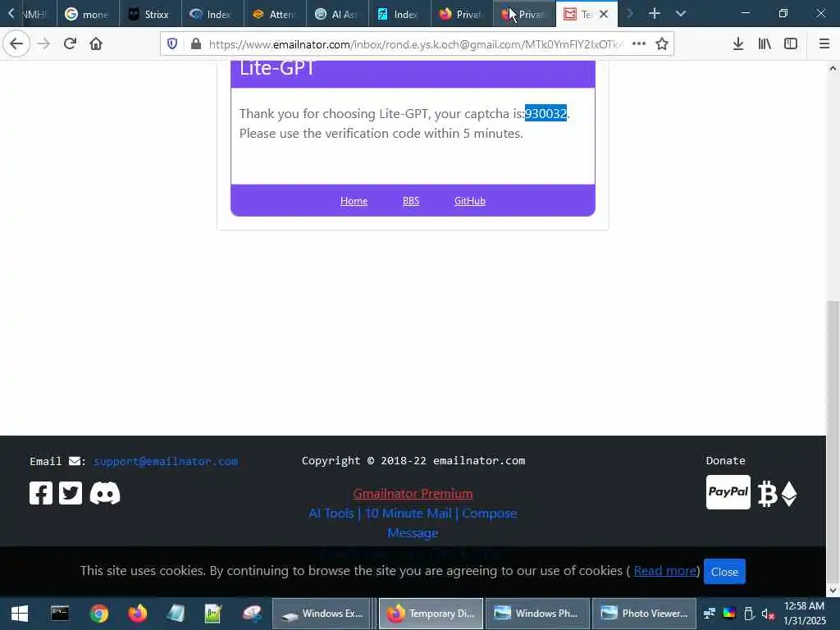Open a new browser tab

(x=654, y=13)
